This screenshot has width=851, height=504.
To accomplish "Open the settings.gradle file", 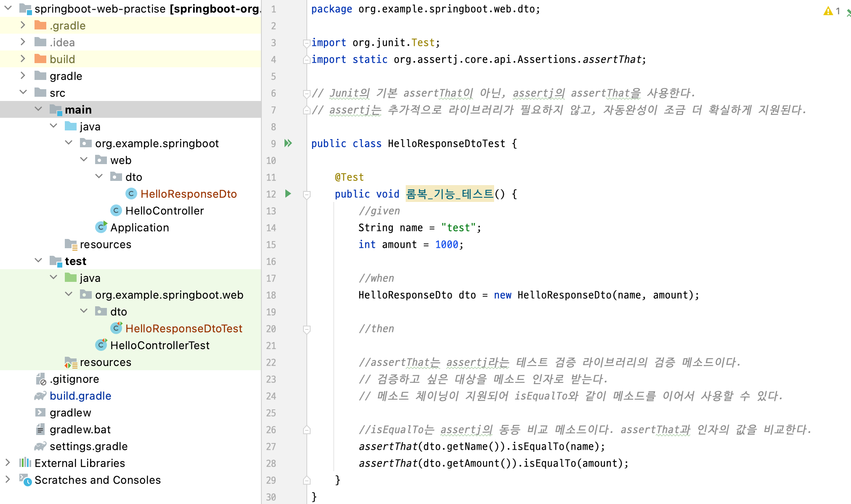I will (88, 446).
